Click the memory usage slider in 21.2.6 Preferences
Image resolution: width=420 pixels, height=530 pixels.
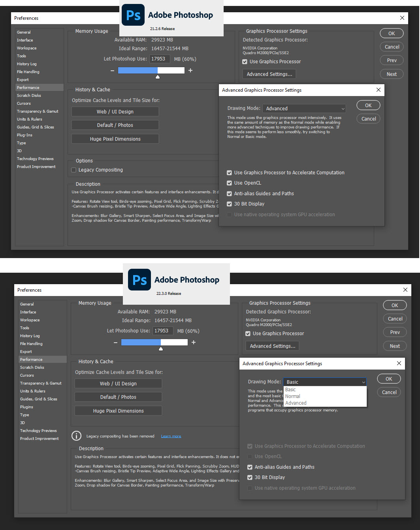click(x=151, y=70)
